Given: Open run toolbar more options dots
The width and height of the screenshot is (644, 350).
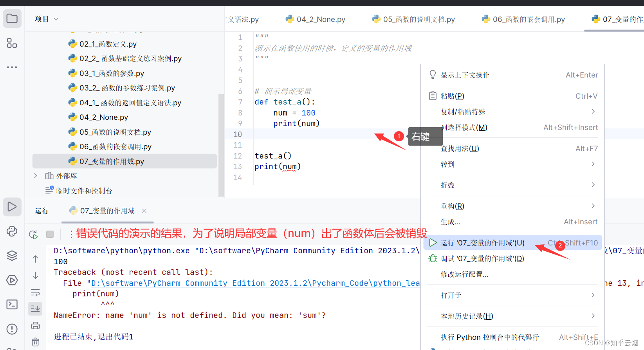Looking at the screenshot, I should [71, 234].
